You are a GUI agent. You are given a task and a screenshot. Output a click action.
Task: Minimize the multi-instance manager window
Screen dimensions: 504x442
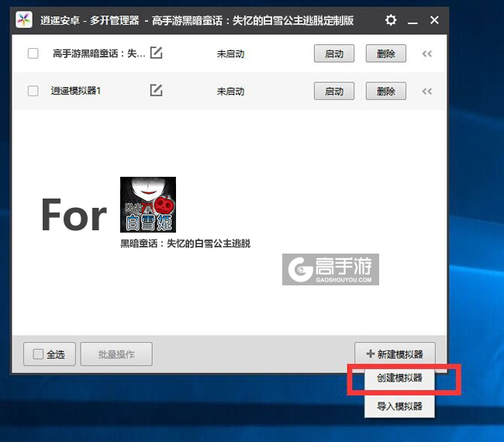click(x=413, y=20)
